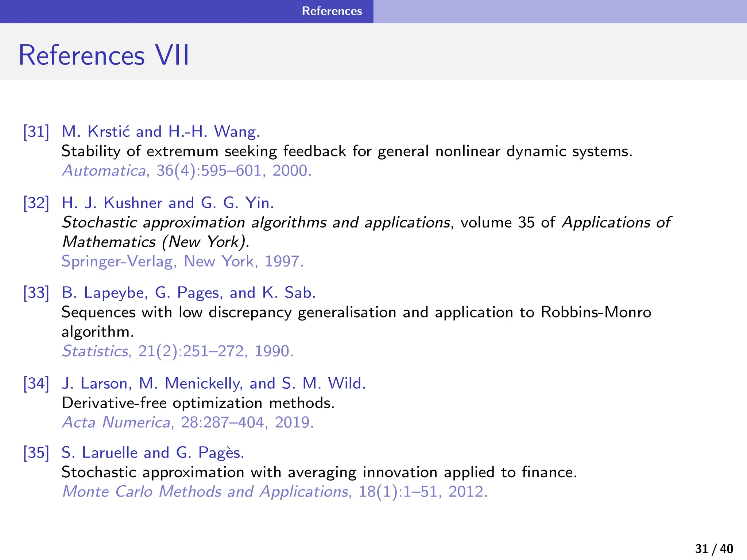Image resolution: width=747 pixels, height=560 pixels.
Task: Click the light purple header bar area
Action: click(560, 11)
